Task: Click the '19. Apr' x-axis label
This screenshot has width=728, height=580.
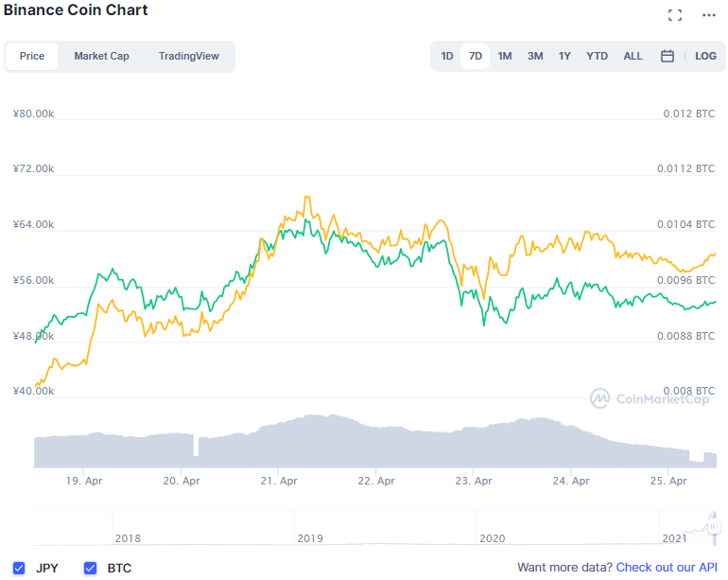Action: 84,481
